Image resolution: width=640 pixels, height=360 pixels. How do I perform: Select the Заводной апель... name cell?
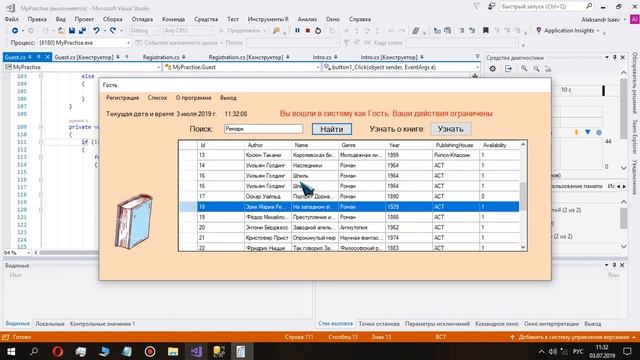click(315, 227)
